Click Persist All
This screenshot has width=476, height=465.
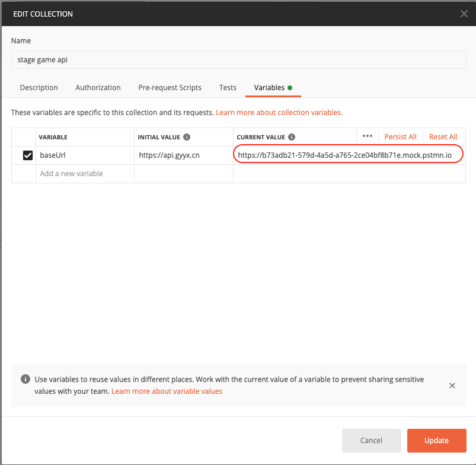point(400,136)
